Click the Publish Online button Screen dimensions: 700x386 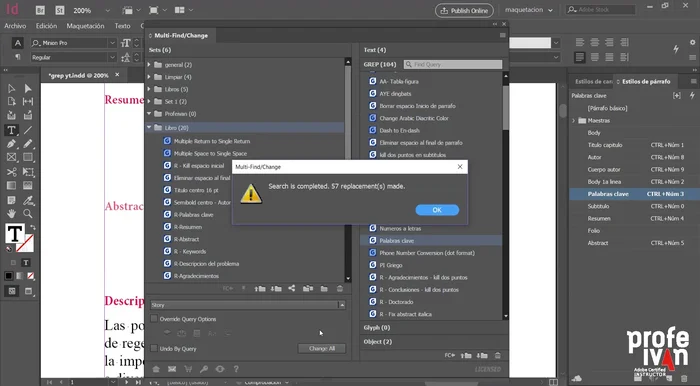pos(464,10)
